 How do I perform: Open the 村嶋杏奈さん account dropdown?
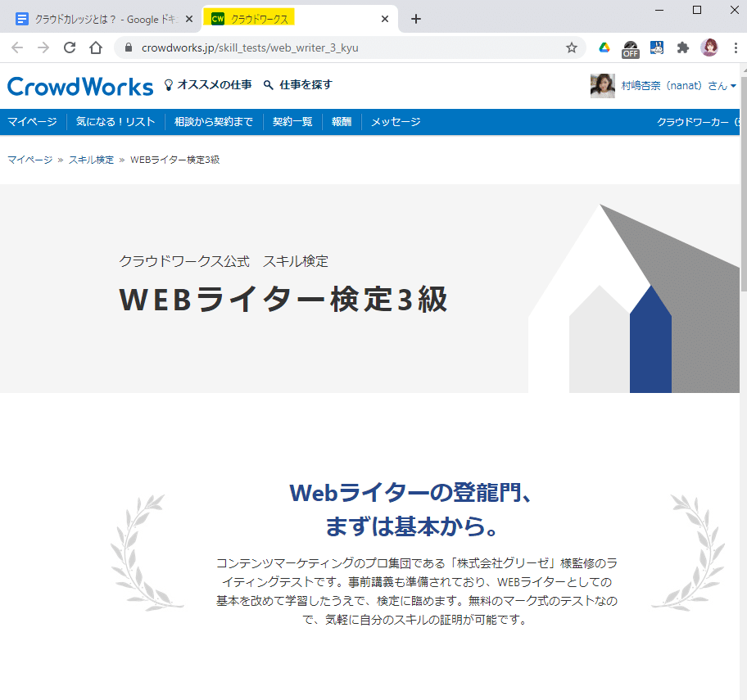pyautogui.click(x=663, y=85)
